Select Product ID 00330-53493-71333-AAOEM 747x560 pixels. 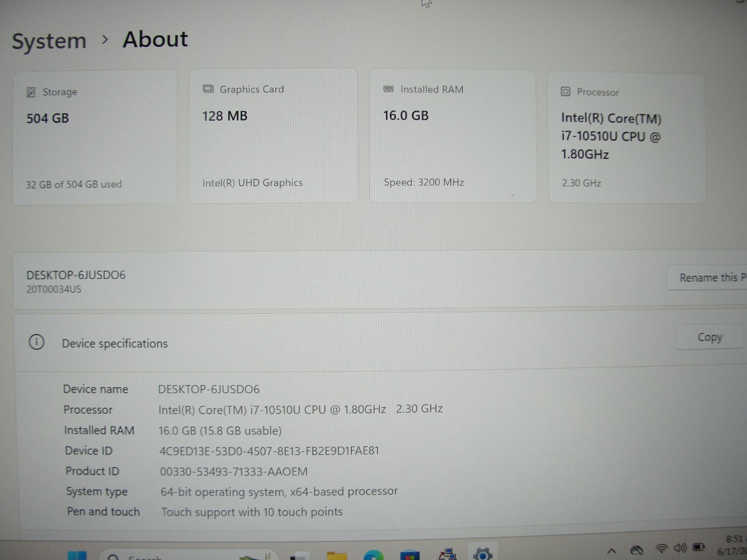pyautogui.click(x=233, y=471)
